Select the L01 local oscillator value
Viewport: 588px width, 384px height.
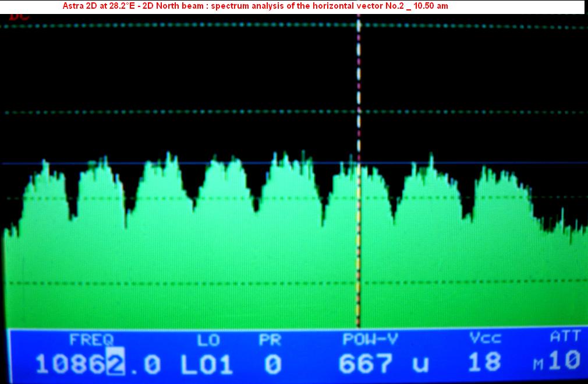(207, 365)
